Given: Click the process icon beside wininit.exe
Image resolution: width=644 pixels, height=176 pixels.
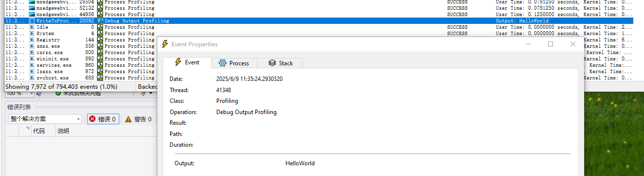Looking at the screenshot, I should tap(32, 59).
